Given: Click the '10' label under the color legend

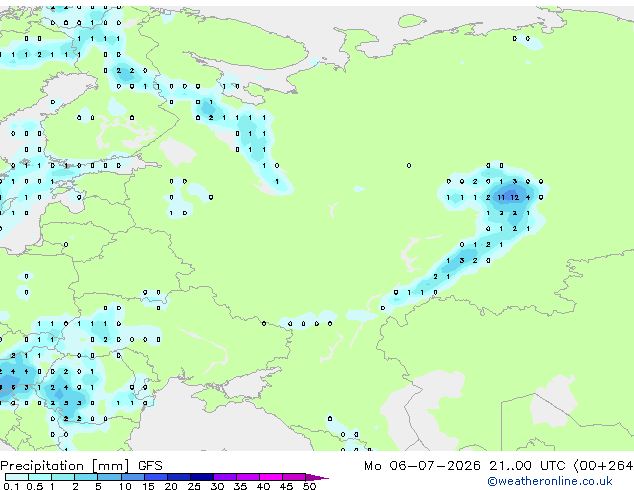Looking at the screenshot, I should [x=125, y=486].
